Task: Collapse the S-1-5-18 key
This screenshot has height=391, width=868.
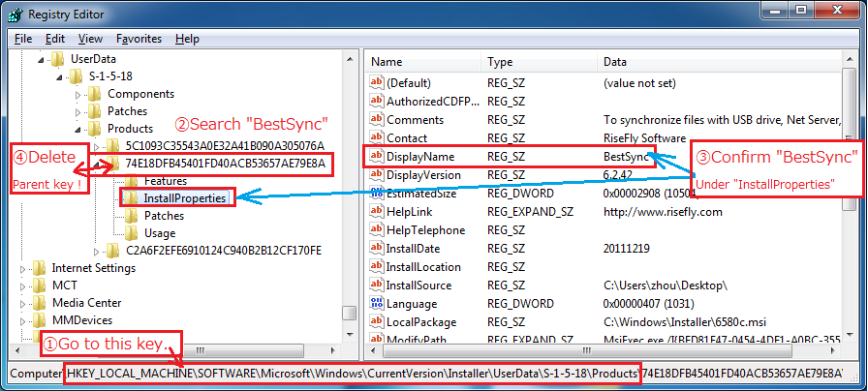Action: (x=60, y=76)
